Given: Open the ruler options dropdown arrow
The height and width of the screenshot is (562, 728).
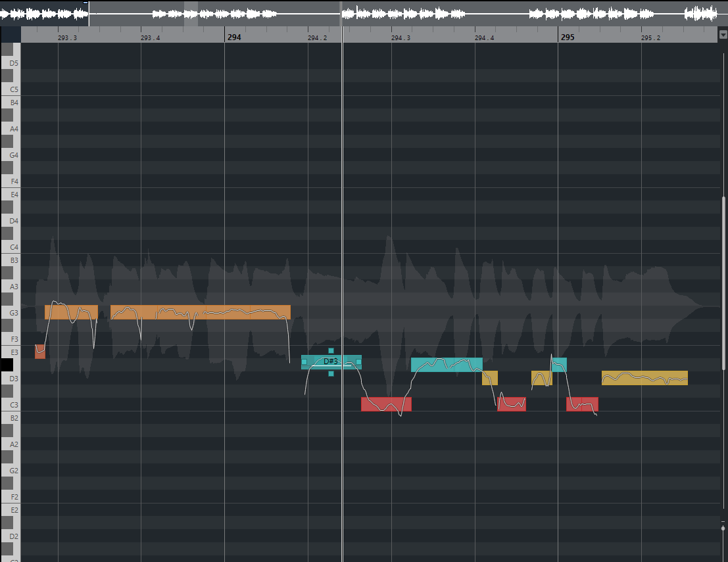Looking at the screenshot, I should pyautogui.click(x=723, y=35).
